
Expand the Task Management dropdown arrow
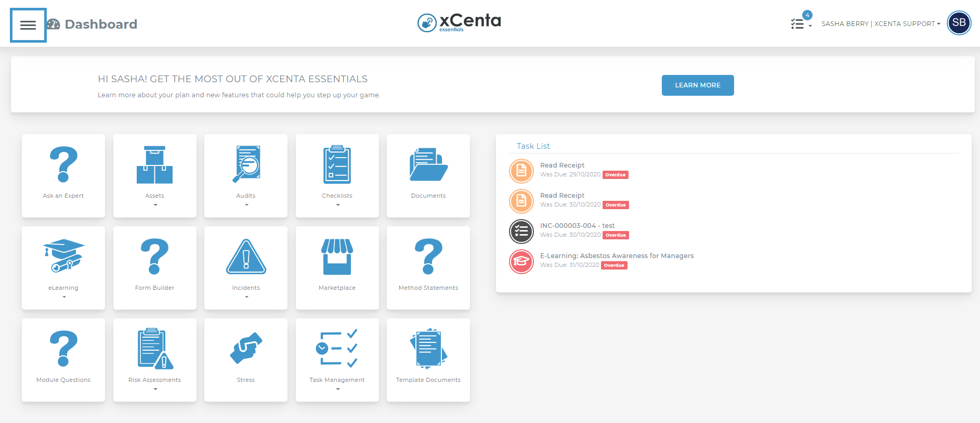pyautogui.click(x=338, y=389)
